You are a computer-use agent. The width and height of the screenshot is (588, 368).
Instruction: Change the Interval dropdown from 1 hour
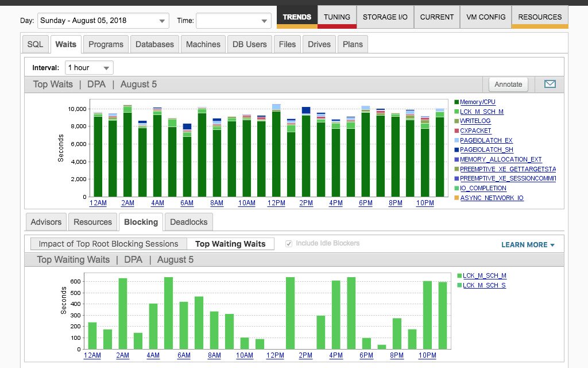coord(89,67)
